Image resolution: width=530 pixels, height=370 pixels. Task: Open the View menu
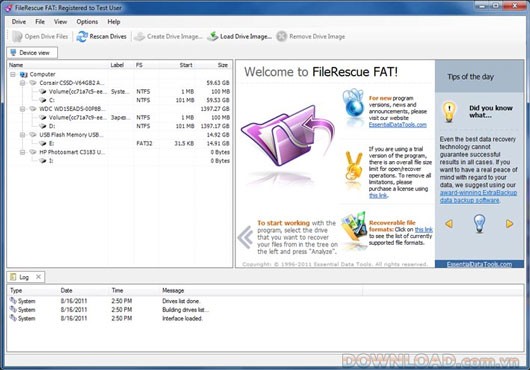pyautogui.click(x=61, y=22)
